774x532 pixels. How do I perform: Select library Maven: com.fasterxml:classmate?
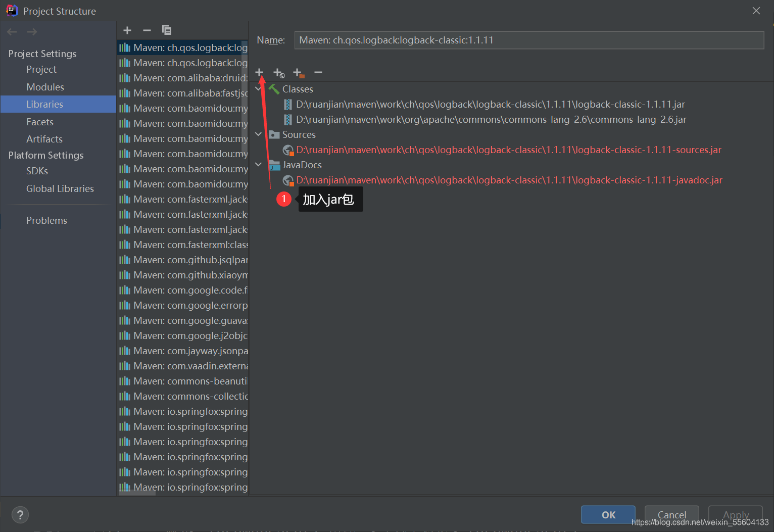[x=183, y=245]
